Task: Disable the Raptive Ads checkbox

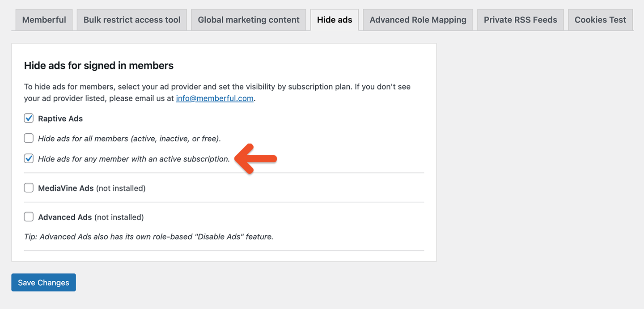Action: (x=29, y=118)
